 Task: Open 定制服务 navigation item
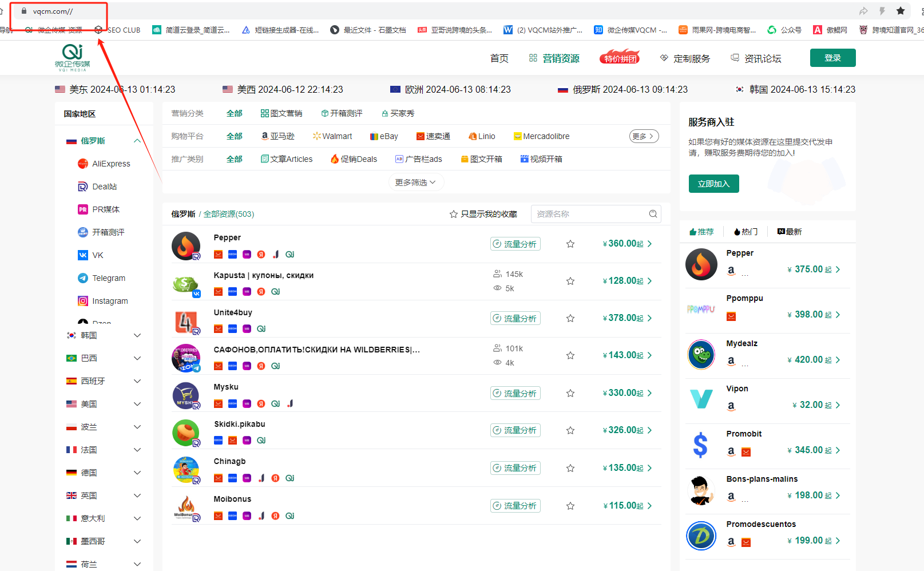coord(685,58)
